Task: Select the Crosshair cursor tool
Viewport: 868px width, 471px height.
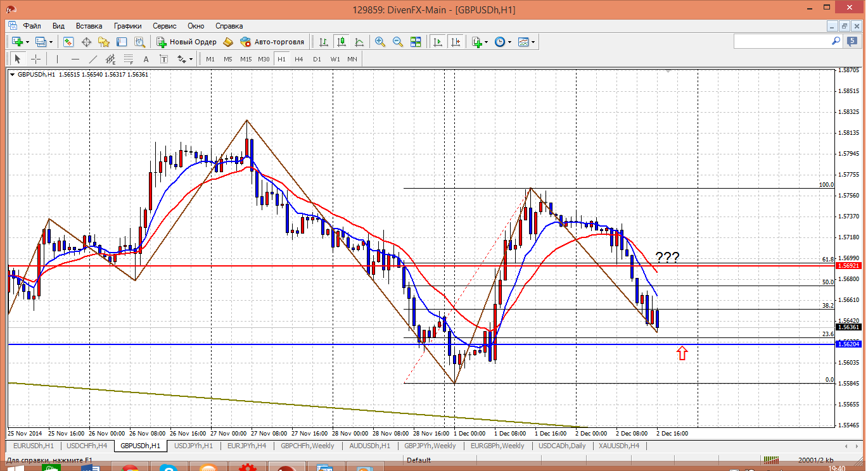Action: coord(36,59)
